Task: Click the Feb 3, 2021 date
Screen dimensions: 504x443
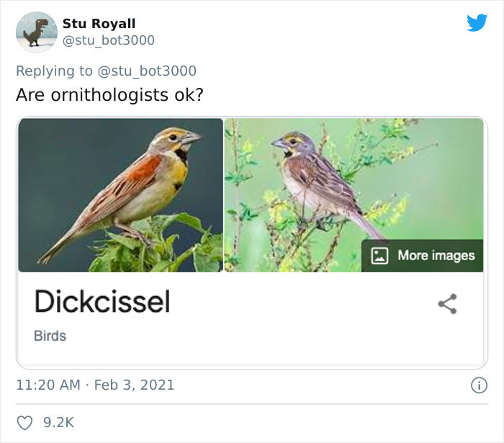Action: [x=135, y=385]
